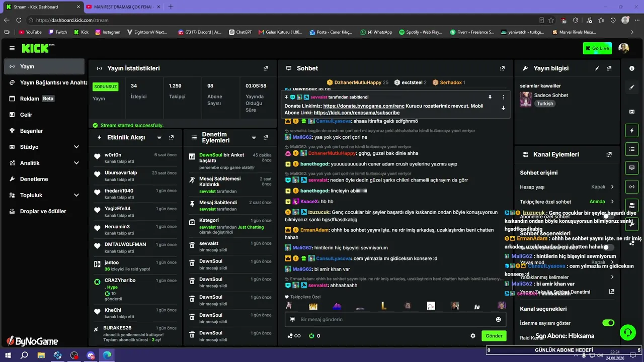Pop out the Etkinlik Akışı panel
The width and height of the screenshot is (644, 362).
(x=172, y=137)
